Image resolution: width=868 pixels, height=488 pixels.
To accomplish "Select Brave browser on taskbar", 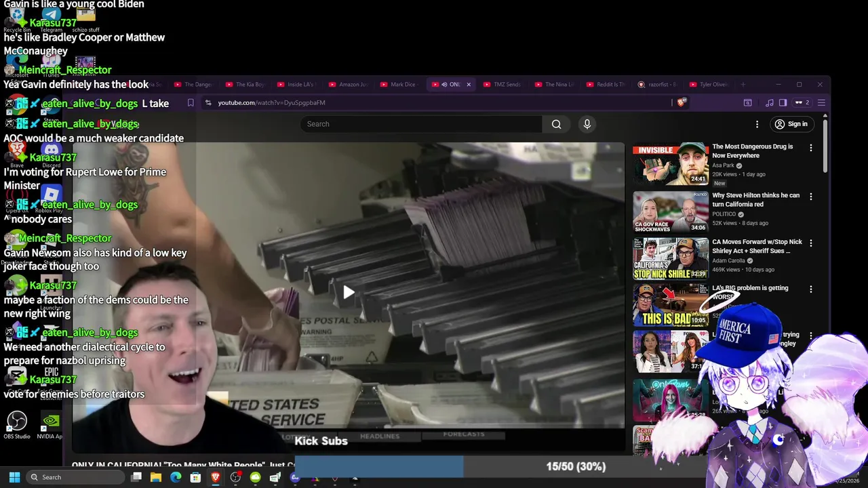I will tap(216, 477).
